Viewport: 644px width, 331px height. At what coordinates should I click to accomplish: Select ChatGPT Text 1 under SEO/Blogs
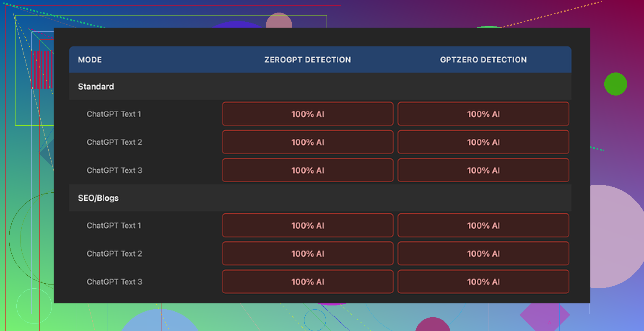click(114, 225)
